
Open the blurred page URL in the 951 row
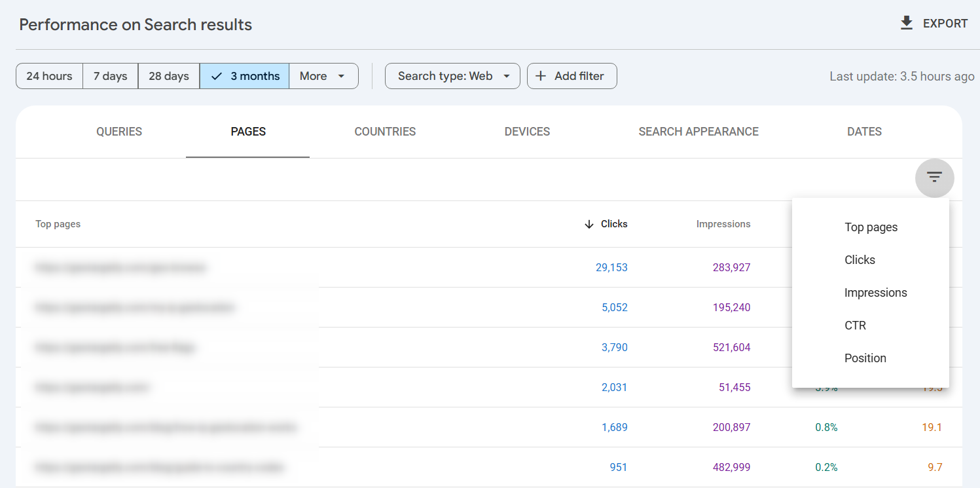(160, 467)
